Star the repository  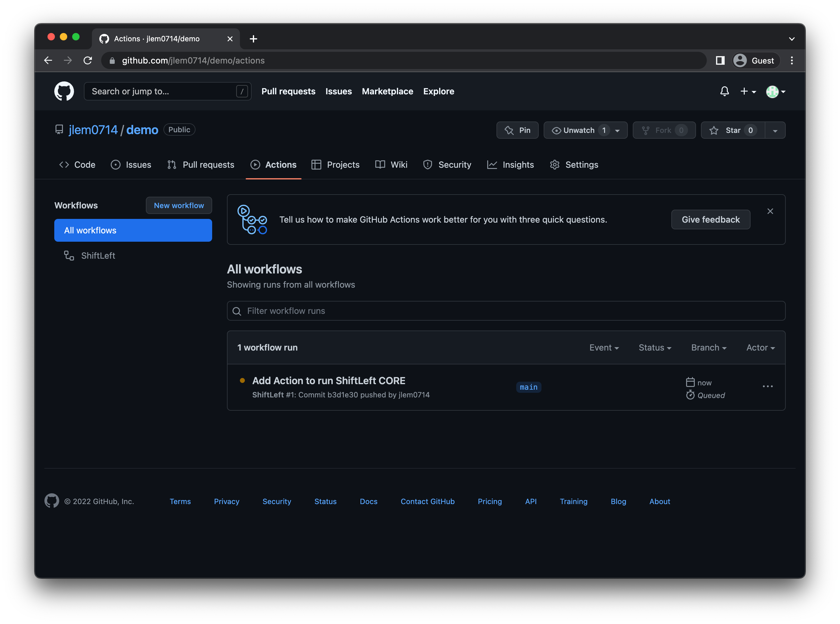pos(732,130)
